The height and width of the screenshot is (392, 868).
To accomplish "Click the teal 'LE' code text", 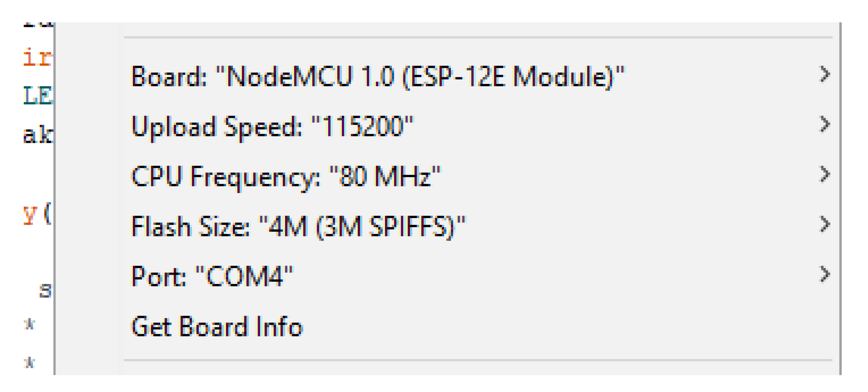I will click(38, 96).
